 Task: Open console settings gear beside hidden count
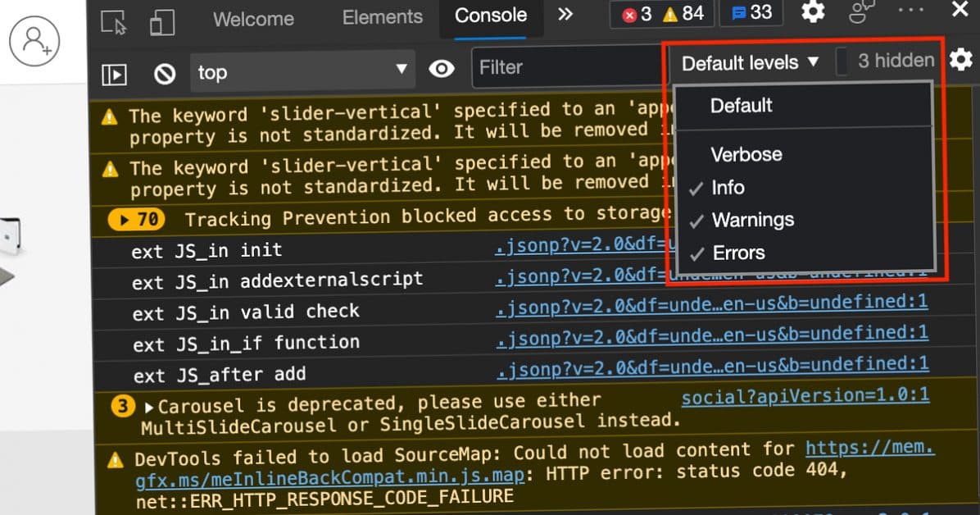coord(960,60)
